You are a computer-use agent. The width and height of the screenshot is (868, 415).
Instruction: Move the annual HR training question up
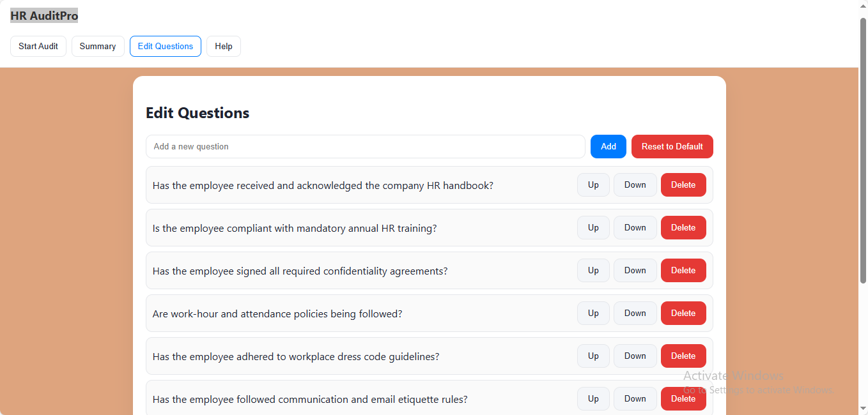[x=593, y=228]
